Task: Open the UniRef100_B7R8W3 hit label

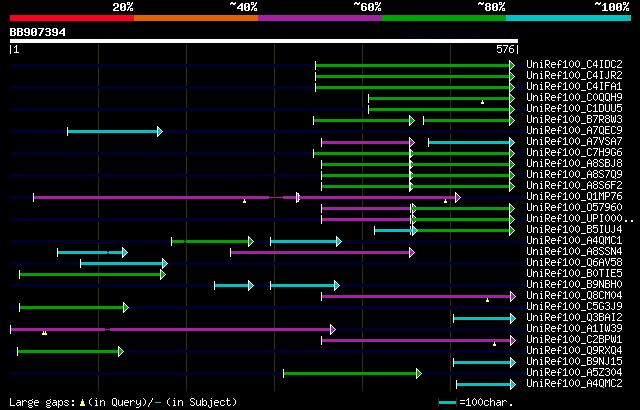Action: click(574, 120)
